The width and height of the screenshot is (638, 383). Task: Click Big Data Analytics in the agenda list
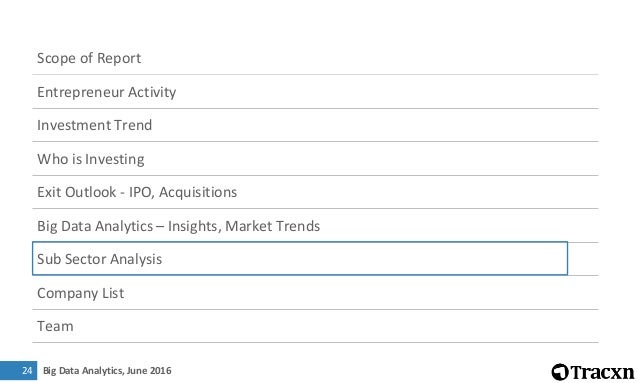pyautogui.click(x=95, y=226)
